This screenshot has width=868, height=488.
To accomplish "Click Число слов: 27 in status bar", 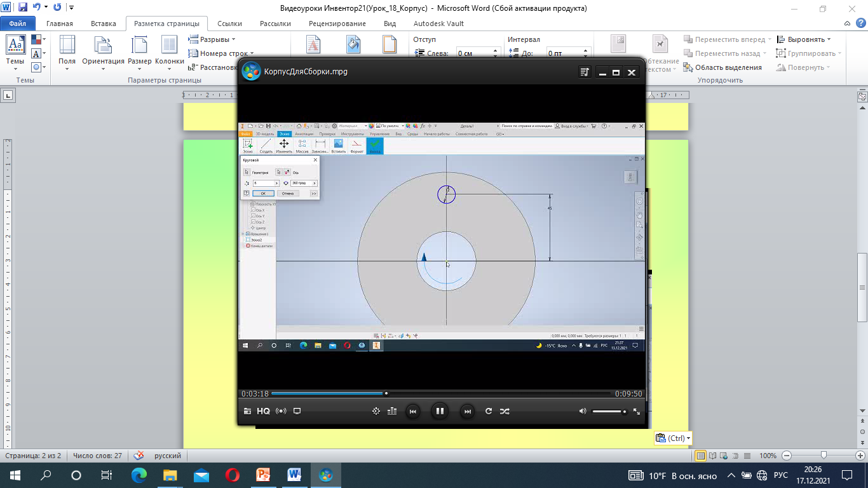I will [x=97, y=456].
